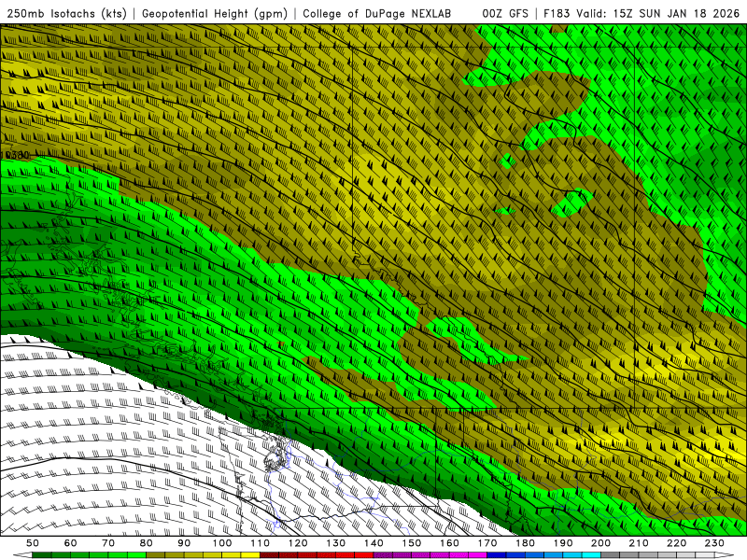The width and height of the screenshot is (747, 560).
Task: Click the 150 label on the color scale
Action: 411,543
